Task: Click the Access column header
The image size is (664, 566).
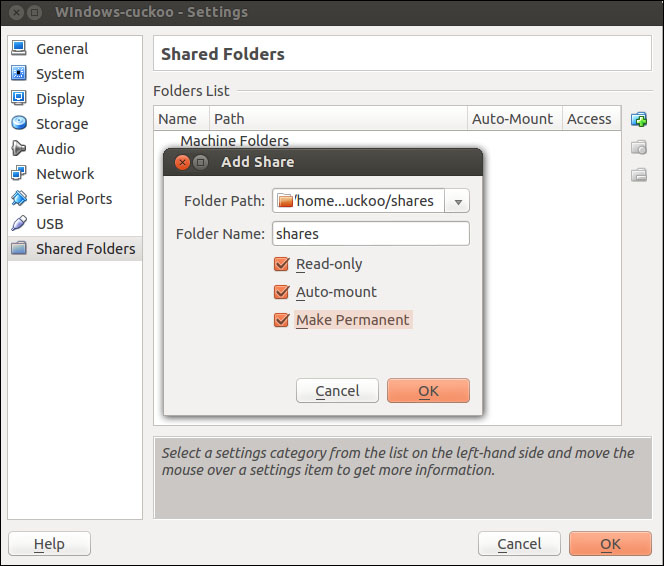Action: (x=592, y=119)
